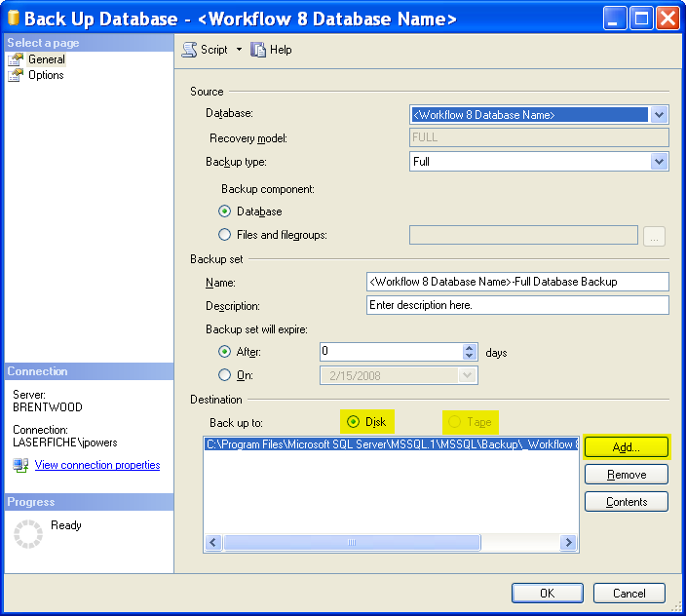Click the Remove destination button
The image size is (686, 616).
click(x=626, y=475)
